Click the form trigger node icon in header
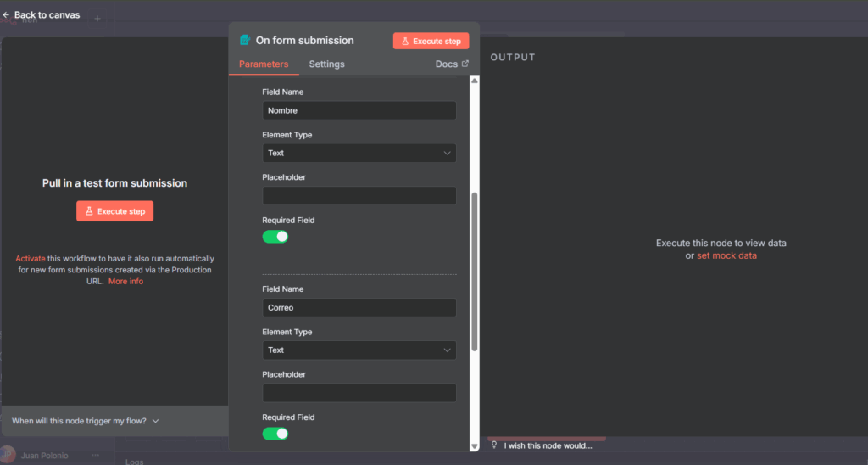Viewport: 868px width, 465px height. [x=245, y=40]
